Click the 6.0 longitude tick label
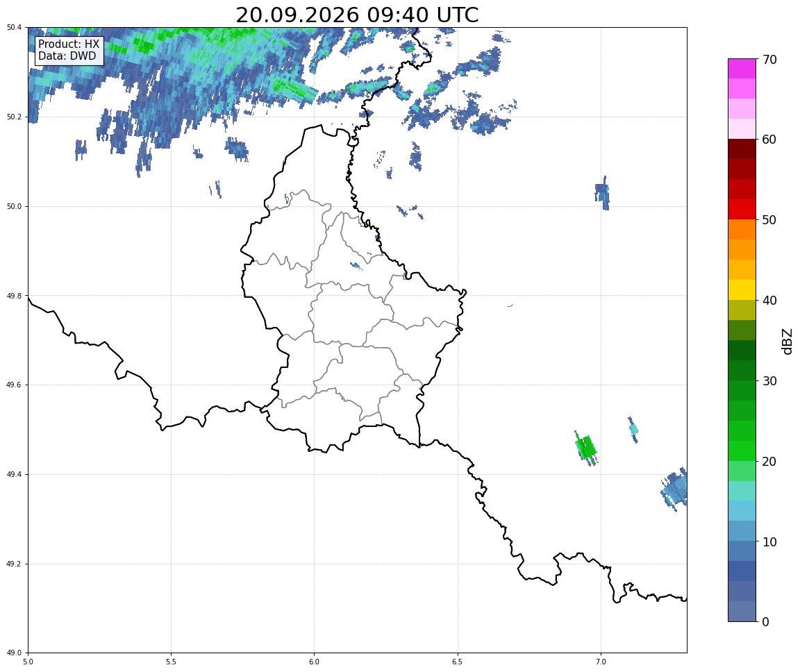Viewport: 800px width, 672px height. 315,662
